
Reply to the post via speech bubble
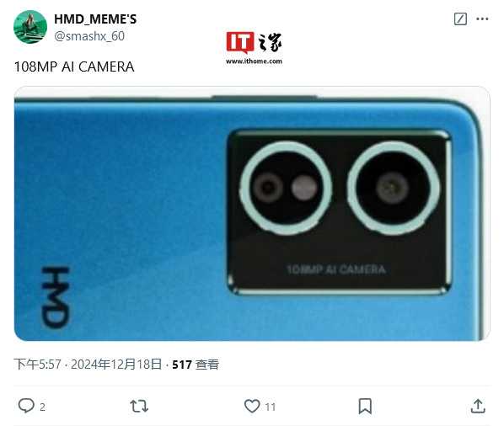click(26, 406)
